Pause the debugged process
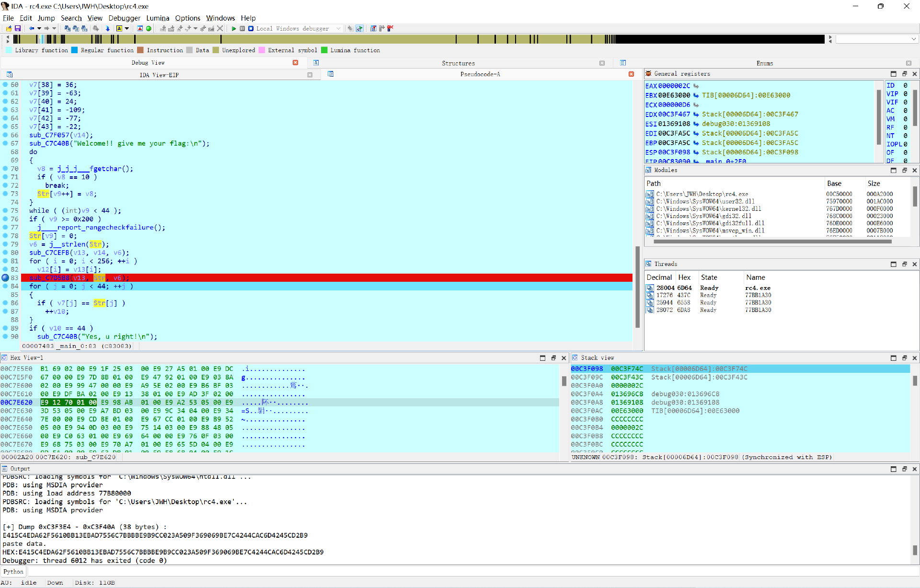 pyautogui.click(x=242, y=29)
